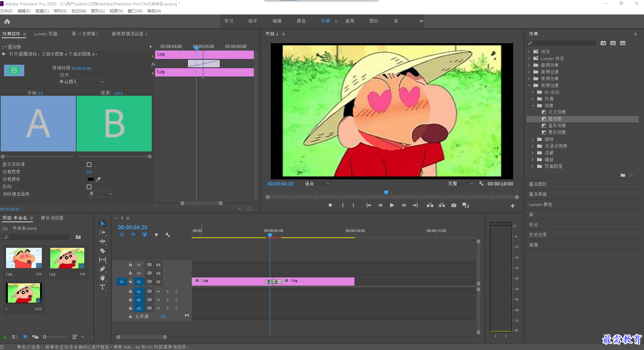Image resolution: width=644 pixels, height=350 pixels.
Task: Toggle V3 track output eye
Action: point(158,265)
